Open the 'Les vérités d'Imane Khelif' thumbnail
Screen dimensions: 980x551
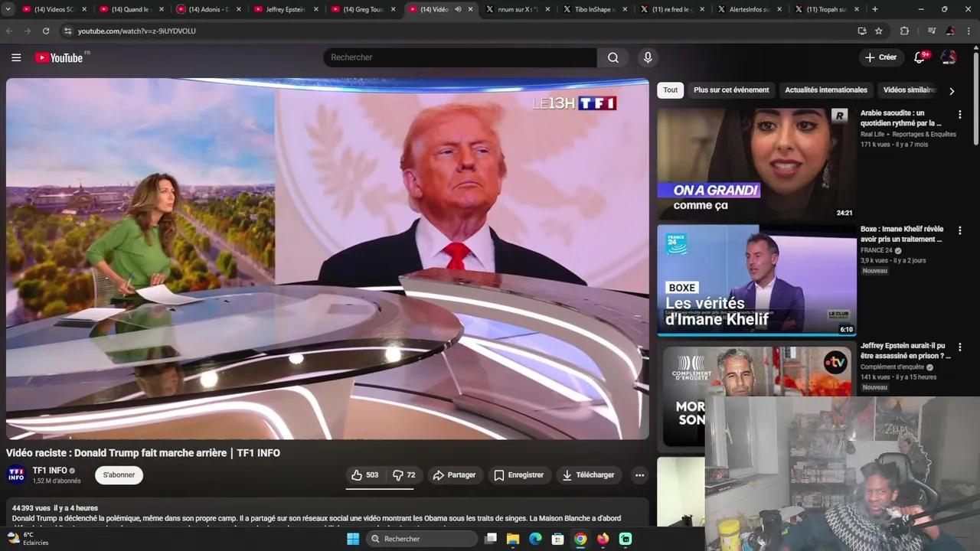(756, 280)
